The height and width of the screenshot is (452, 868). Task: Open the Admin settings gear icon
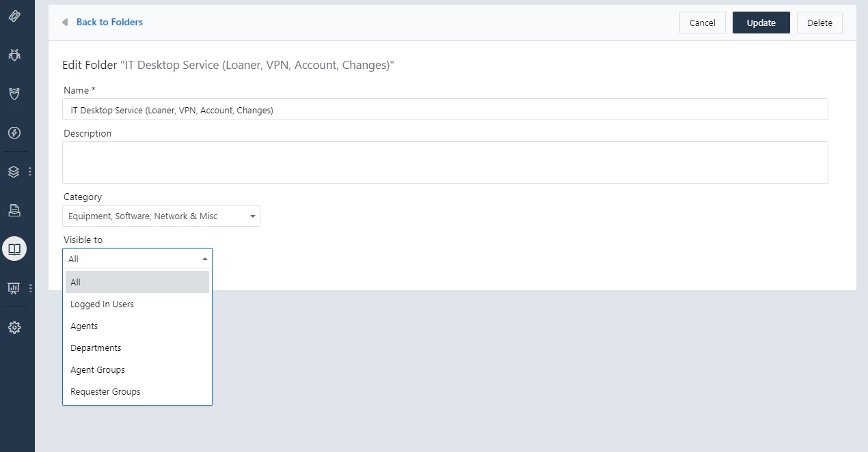pyautogui.click(x=14, y=328)
